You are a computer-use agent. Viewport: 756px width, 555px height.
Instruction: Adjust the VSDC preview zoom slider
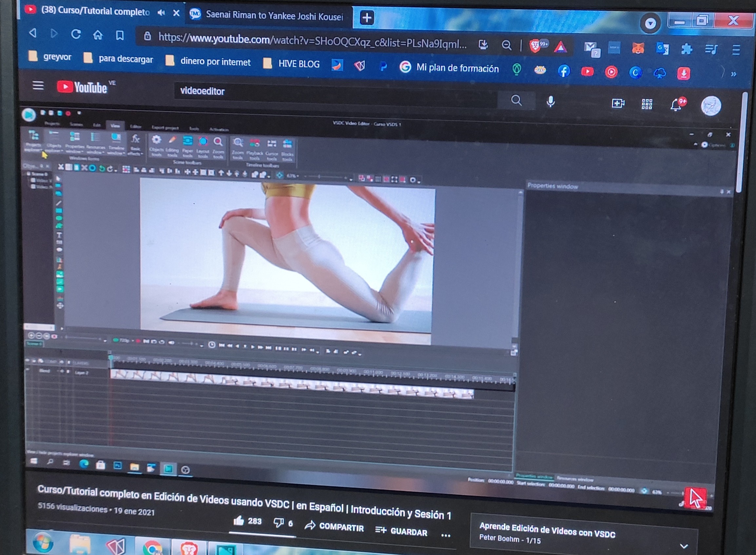point(326,177)
